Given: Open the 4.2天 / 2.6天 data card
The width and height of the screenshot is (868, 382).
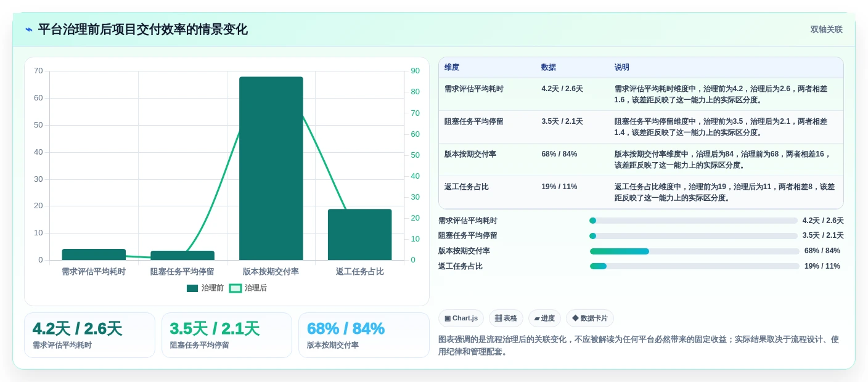Looking at the screenshot, I should click(89, 335).
